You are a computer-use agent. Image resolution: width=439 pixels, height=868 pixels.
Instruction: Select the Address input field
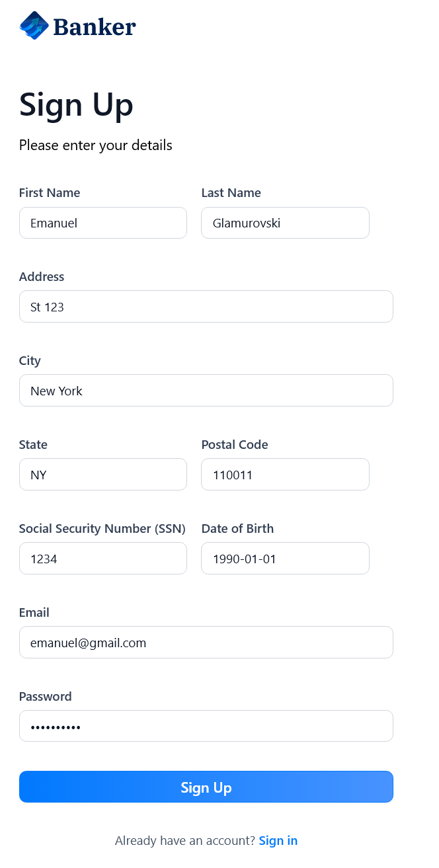point(206,307)
